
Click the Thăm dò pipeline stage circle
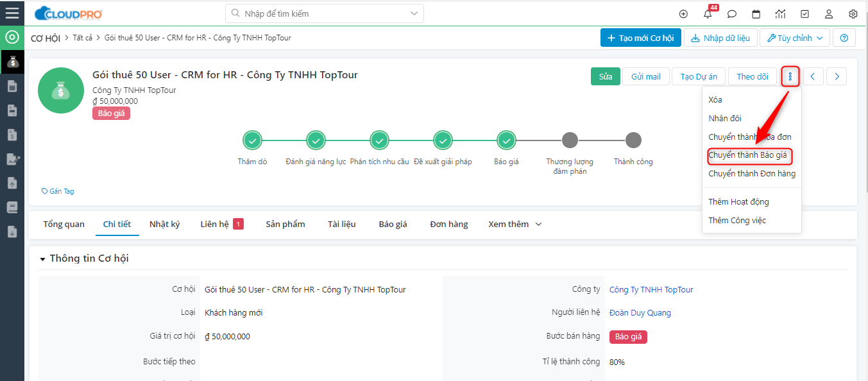coord(252,140)
